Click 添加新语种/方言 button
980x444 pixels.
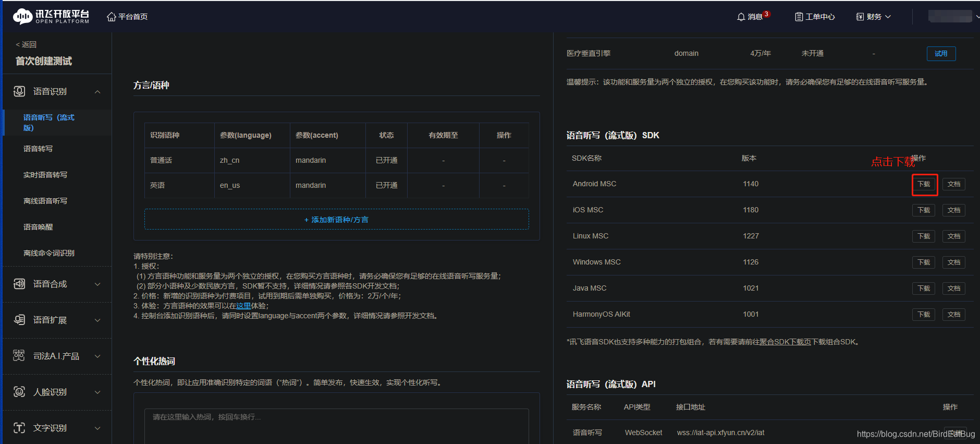pos(337,220)
